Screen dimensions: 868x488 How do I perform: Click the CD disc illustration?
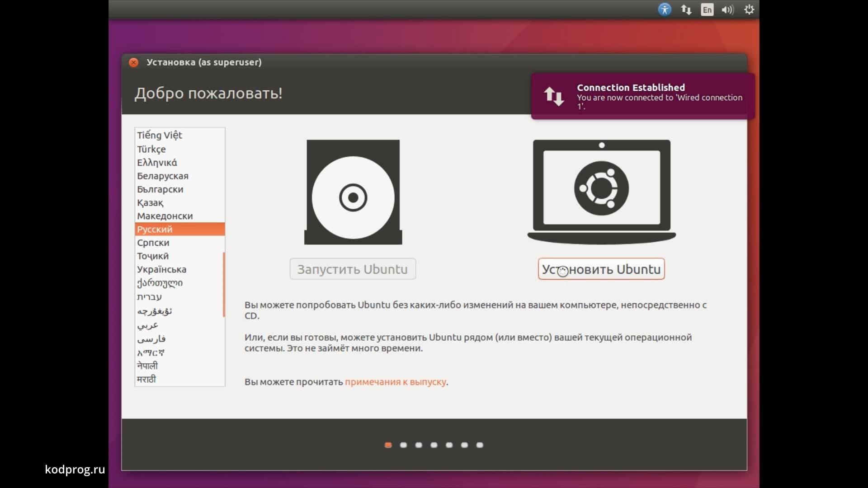pos(353,192)
